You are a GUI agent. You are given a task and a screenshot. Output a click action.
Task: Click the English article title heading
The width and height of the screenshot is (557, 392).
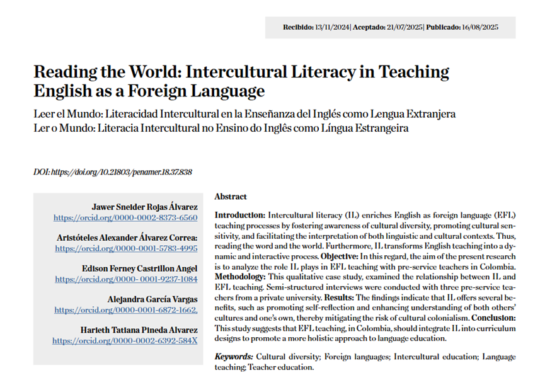[x=241, y=81]
